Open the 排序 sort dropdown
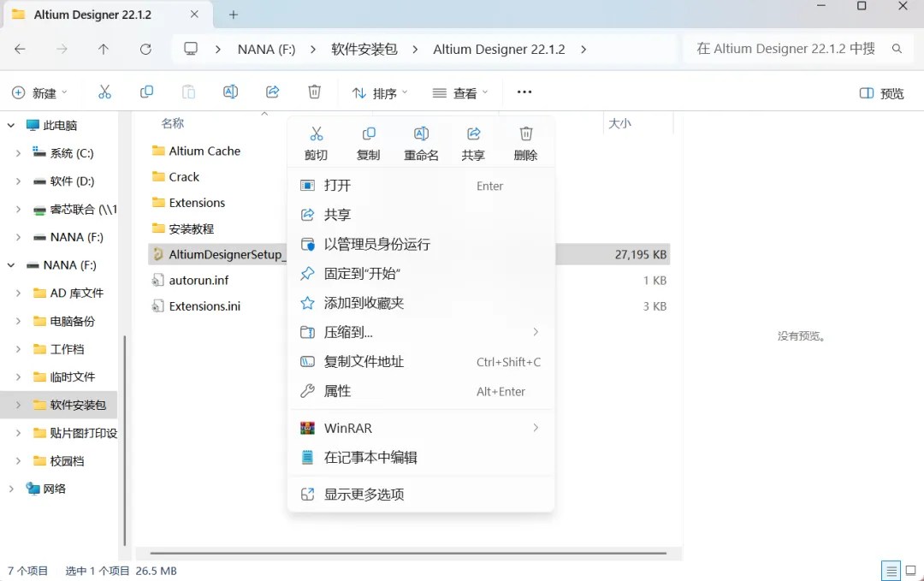 [x=380, y=93]
